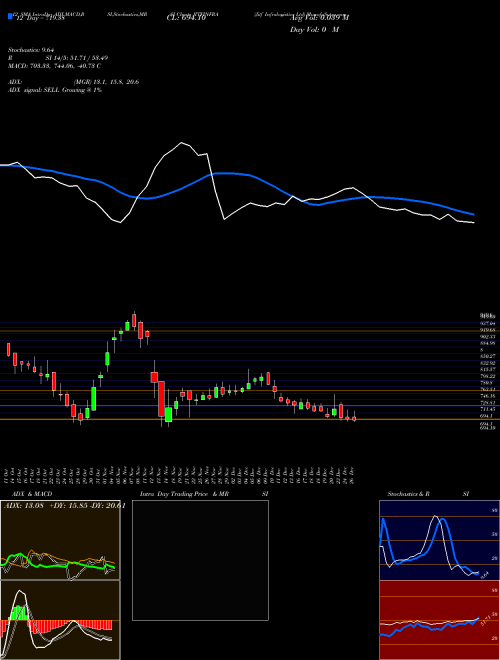Click the highest green candle near 937
The image size is (500, 660).
point(127,326)
